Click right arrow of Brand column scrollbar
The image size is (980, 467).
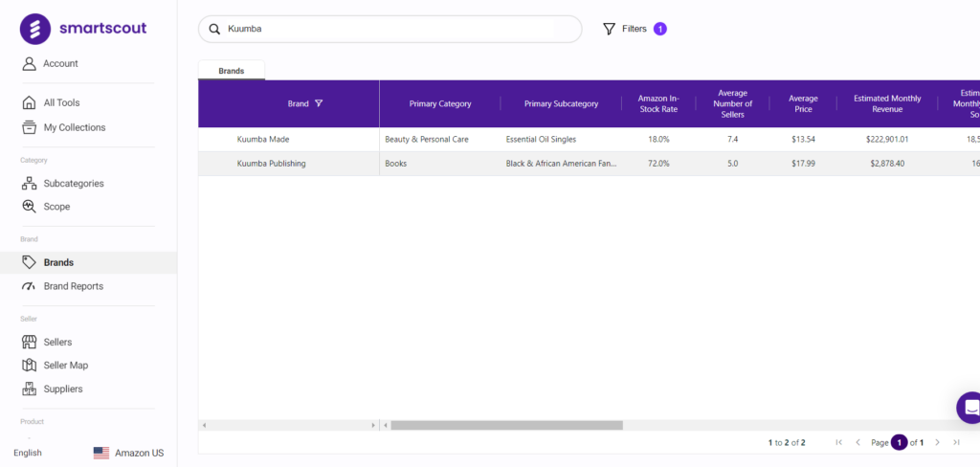point(373,425)
